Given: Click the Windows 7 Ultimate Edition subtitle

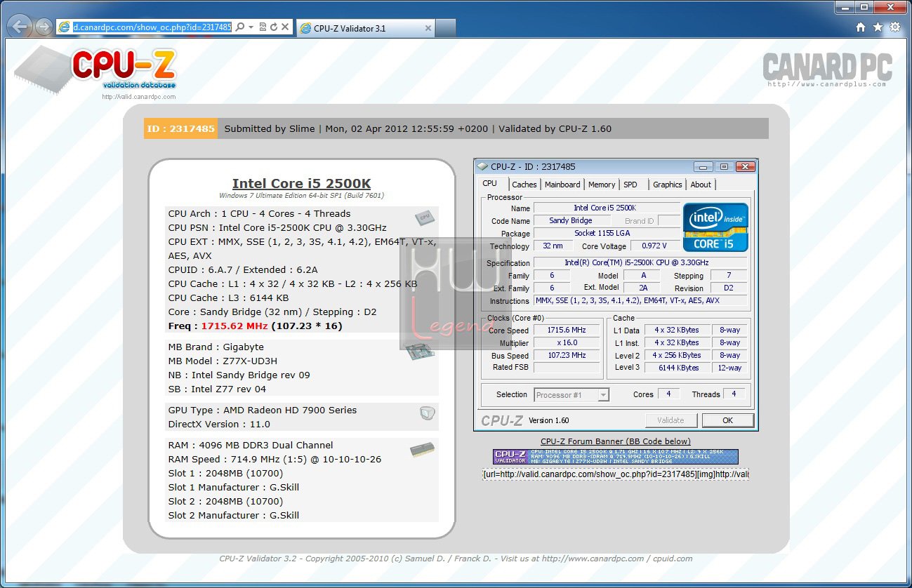Looking at the screenshot, I should [301, 196].
